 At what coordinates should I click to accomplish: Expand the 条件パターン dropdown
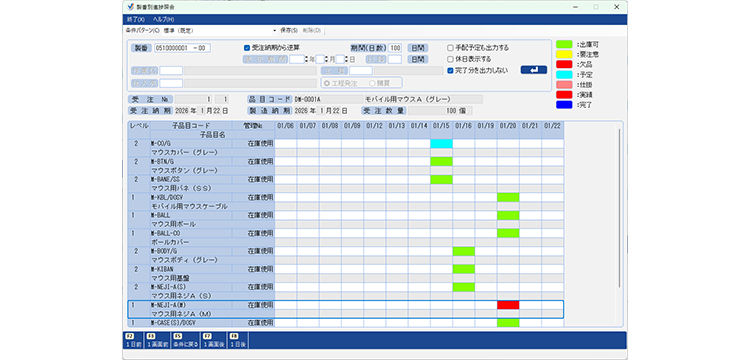275,30
